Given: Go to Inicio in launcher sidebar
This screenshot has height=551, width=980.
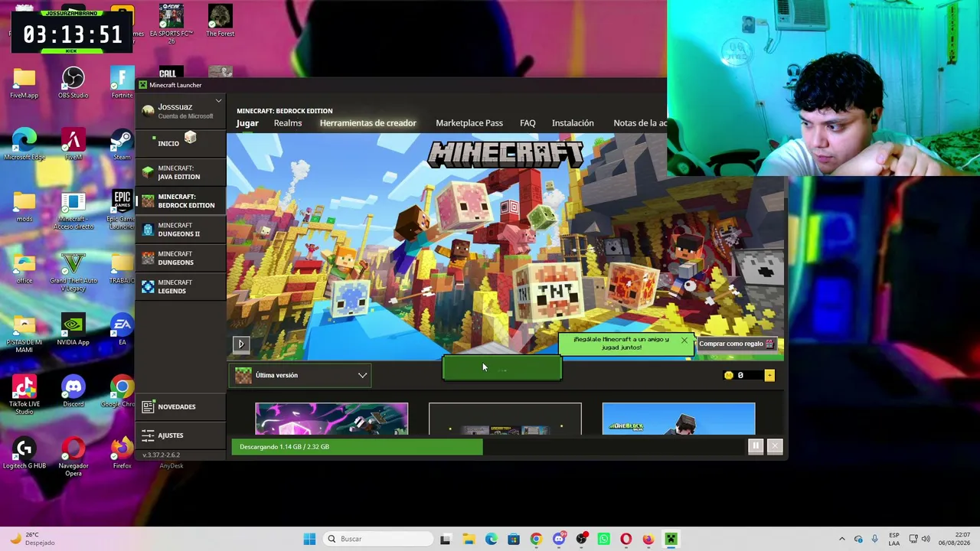Looking at the screenshot, I should (181, 142).
